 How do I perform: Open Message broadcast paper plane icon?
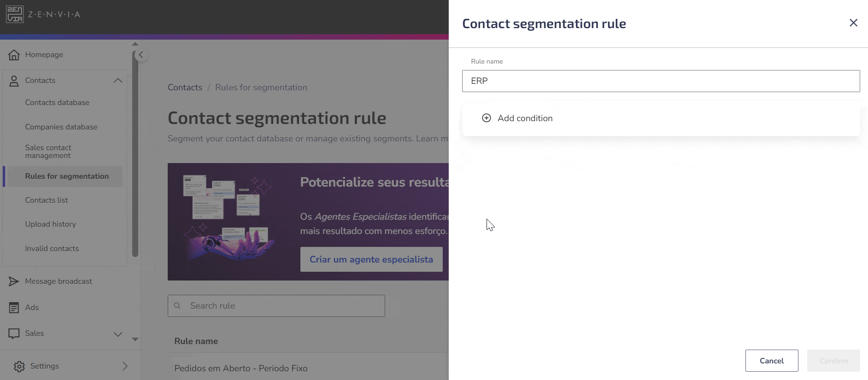pyautogui.click(x=14, y=281)
